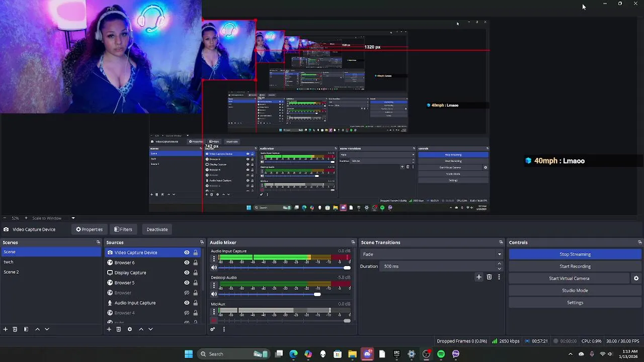Hide the Browser 5 source

pos(187,283)
